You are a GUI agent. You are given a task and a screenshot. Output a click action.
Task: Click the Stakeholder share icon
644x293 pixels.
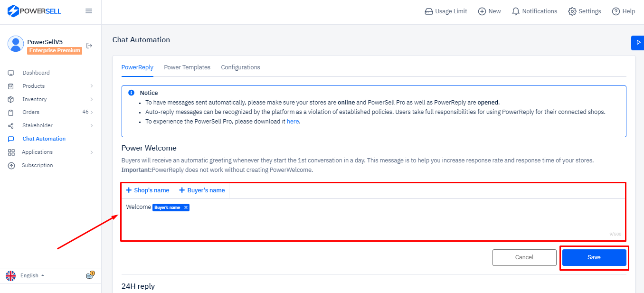pyautogui.click(x=11, y=126)
